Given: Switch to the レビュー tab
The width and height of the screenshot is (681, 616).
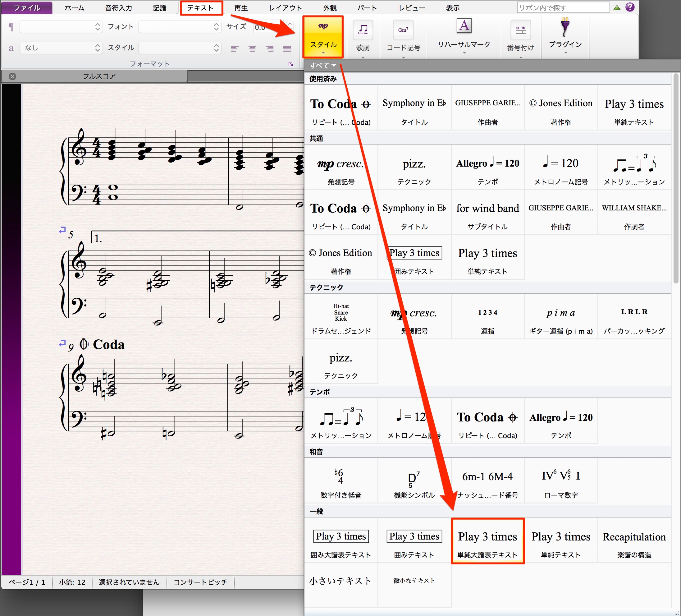Looking at the screenshot, I should click(412, 8).
